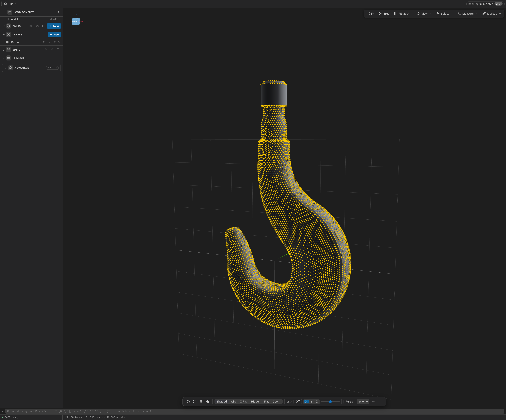This screenshot has width=506, height=420.
Task: Click the FE Mesh grid panel icon
Action: click(x=9, y=58)
